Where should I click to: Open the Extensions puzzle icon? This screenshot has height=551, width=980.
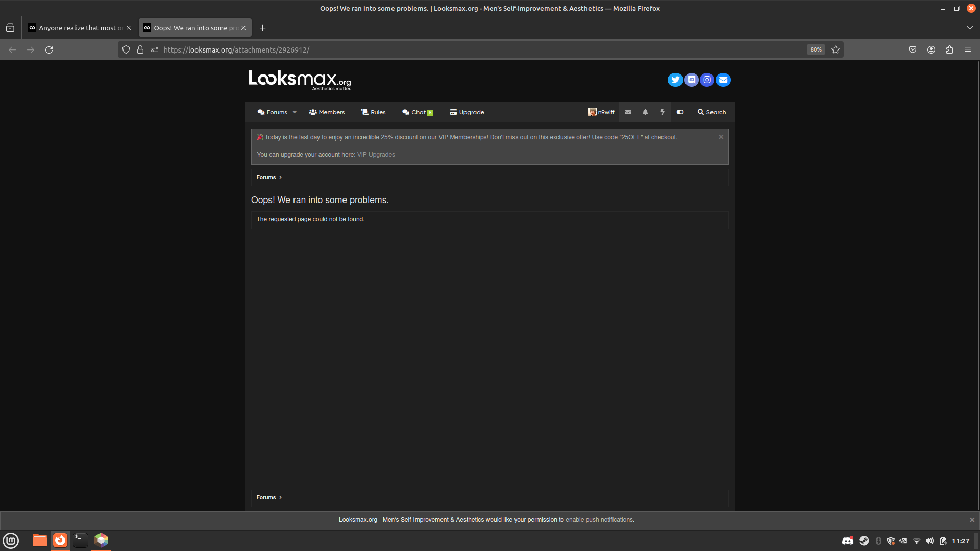coord(949,50)
